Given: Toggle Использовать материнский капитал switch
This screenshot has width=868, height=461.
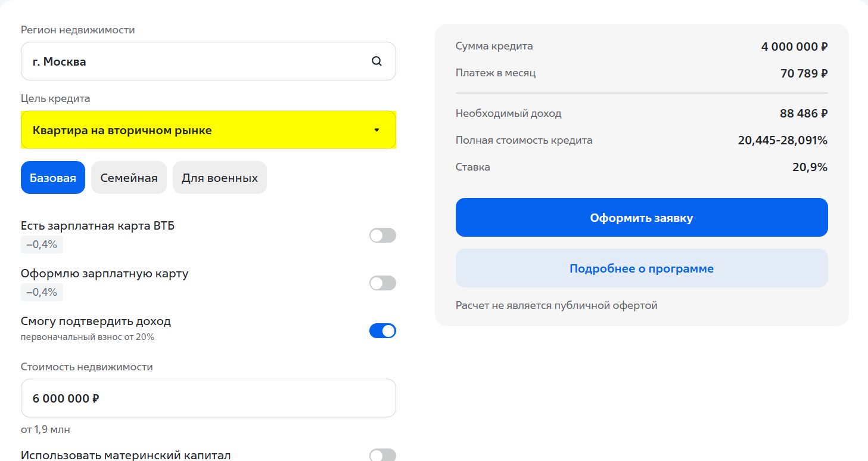Looking at the screenshot, I should point(382,456).
